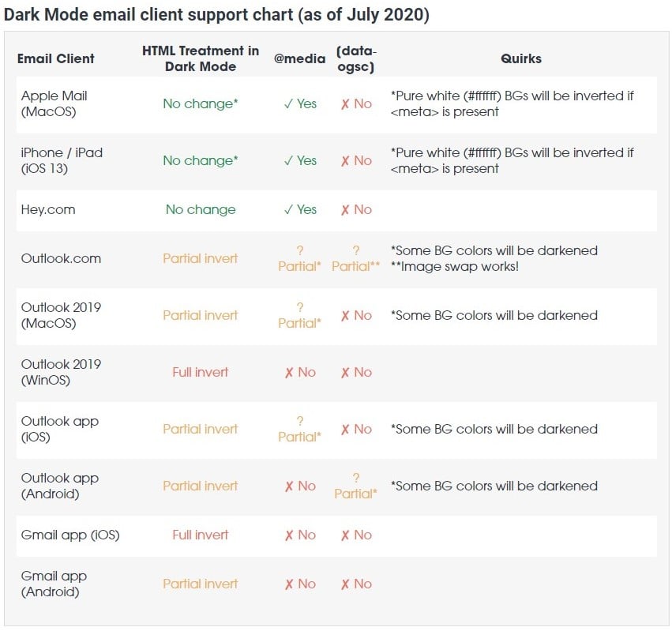Click the Full invert text for Gmail app (iOS)
This screenshot has width=672, height=631.
tap(201, 535)
